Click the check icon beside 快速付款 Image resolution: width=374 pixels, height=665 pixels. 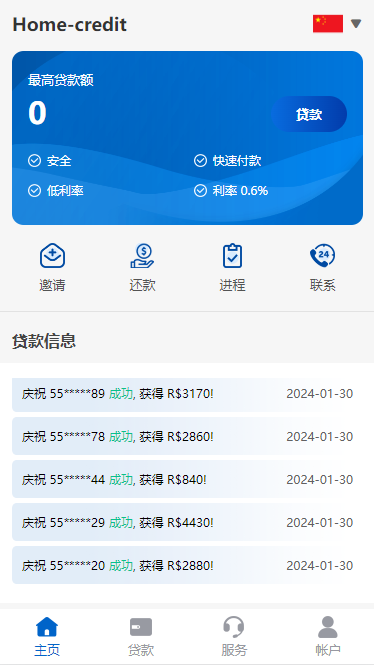[200, 161]
